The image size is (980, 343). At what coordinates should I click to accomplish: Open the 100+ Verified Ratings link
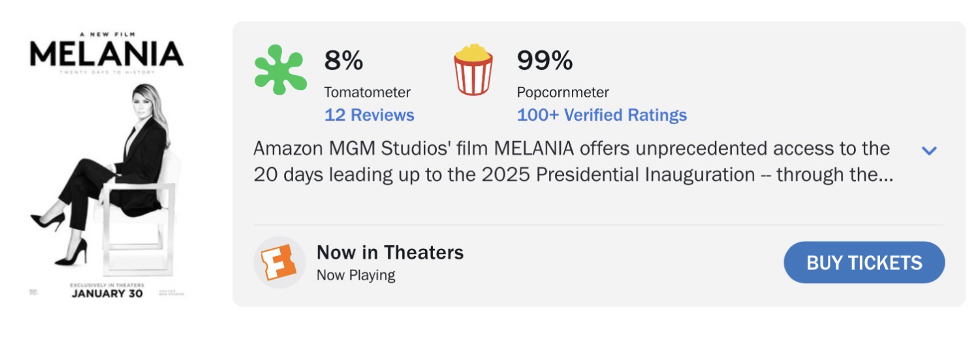pos(601,115)
